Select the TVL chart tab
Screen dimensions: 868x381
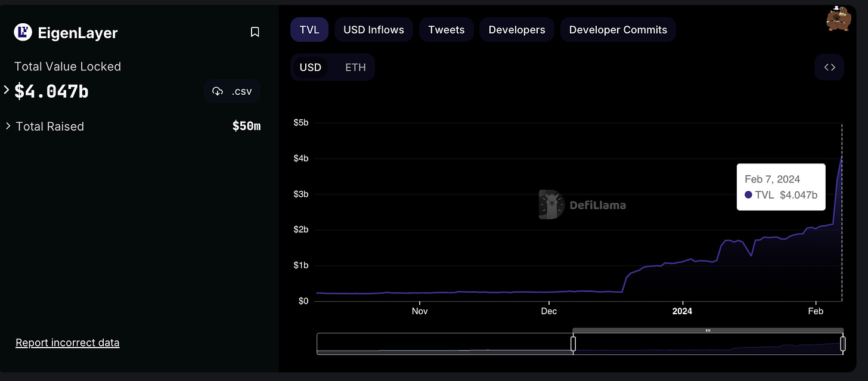pyautogui.click(x=309, y=29)
